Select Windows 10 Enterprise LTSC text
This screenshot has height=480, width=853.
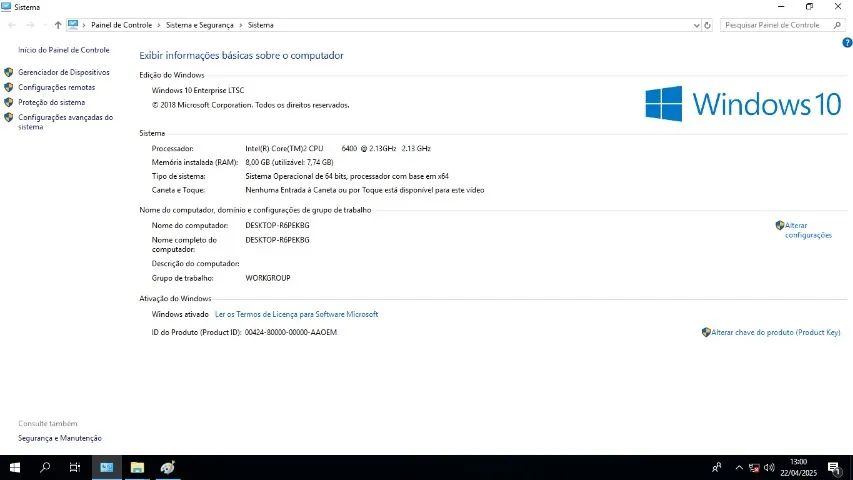[198, 90]
